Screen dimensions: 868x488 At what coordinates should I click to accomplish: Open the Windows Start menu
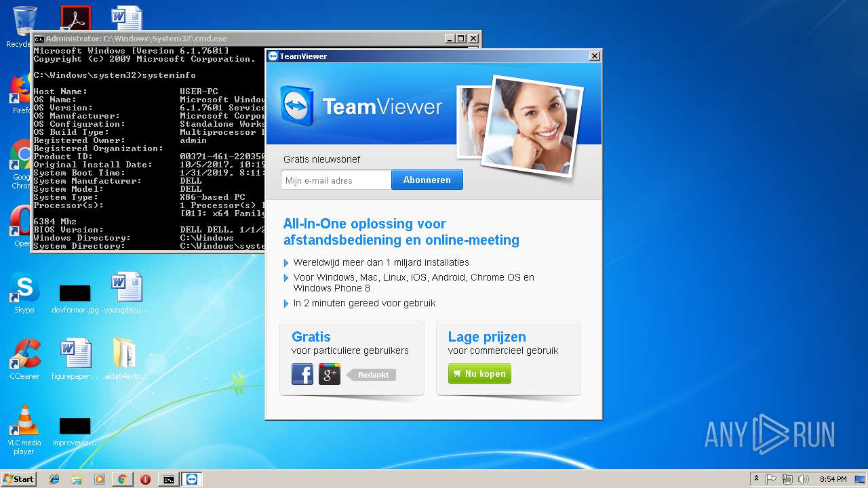pos(18,479)
